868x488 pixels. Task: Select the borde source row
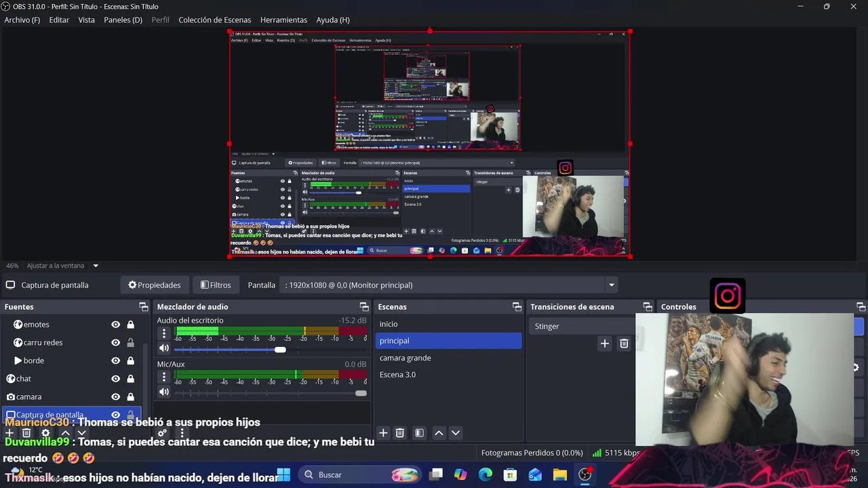(x=71, y=361)
